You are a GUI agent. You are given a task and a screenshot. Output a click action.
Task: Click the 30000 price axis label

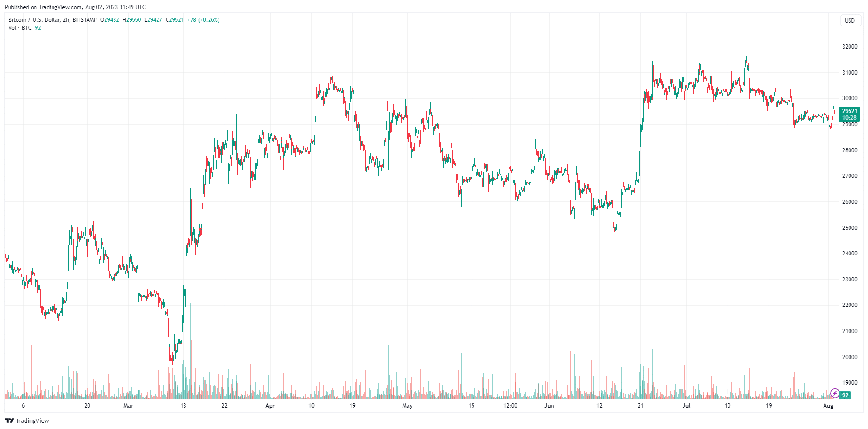pos(850,98)
